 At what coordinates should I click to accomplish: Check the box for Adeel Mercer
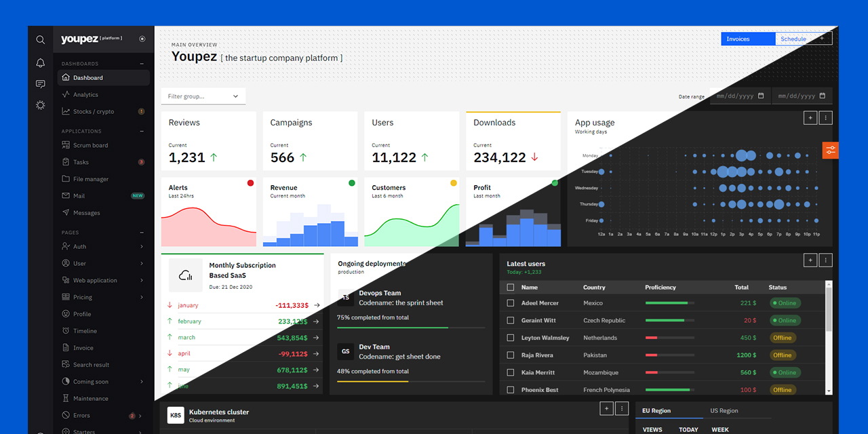511,303
